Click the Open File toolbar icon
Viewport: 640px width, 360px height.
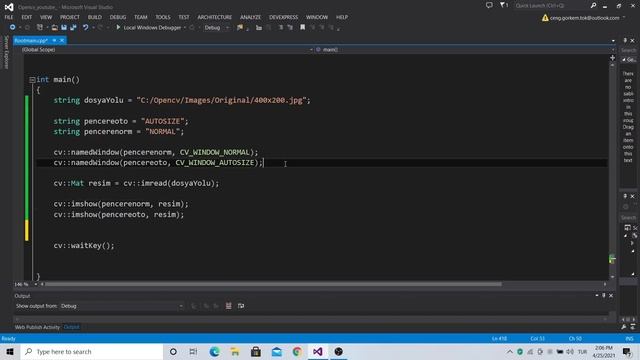54,27
